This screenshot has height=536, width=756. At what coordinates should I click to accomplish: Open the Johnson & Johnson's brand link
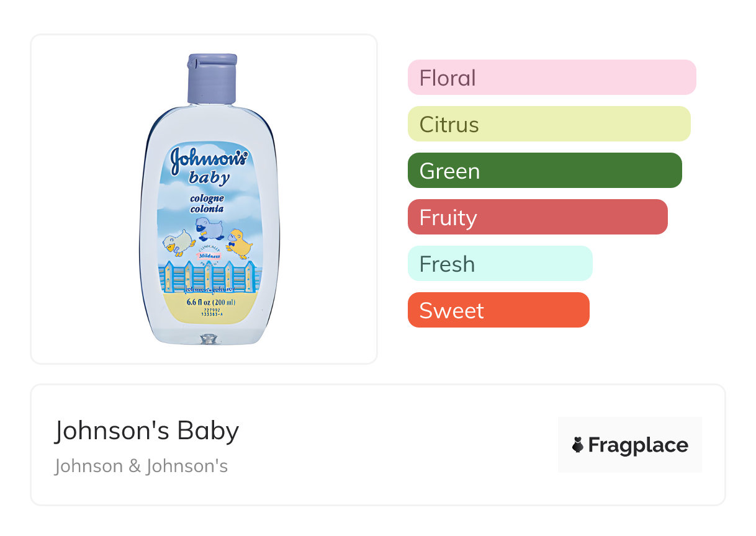(x=141, y=466)
